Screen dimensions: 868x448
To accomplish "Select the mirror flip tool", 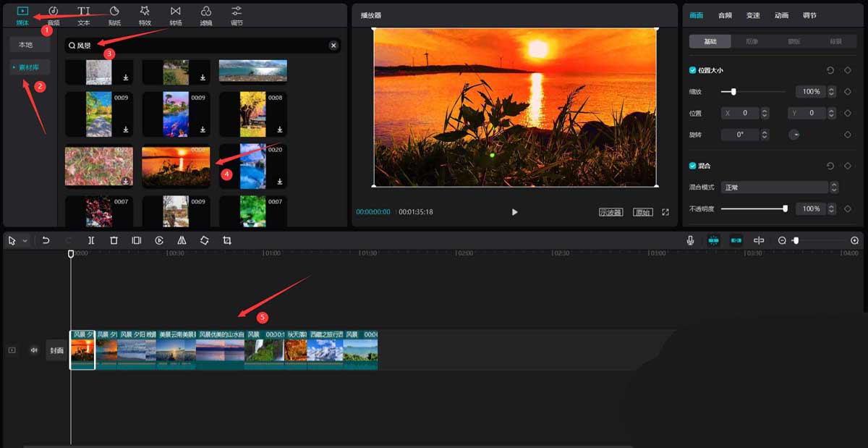I will 182,240.
